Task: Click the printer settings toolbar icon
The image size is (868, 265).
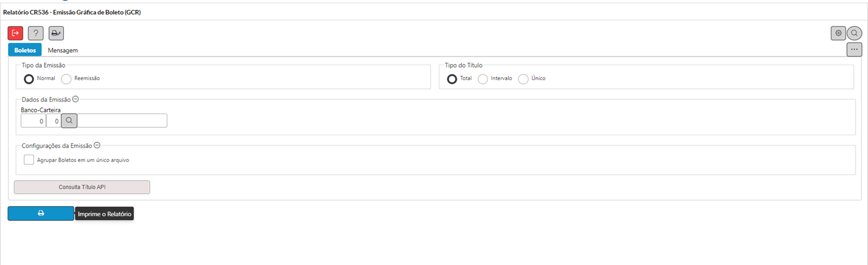Action: [56, 33]
